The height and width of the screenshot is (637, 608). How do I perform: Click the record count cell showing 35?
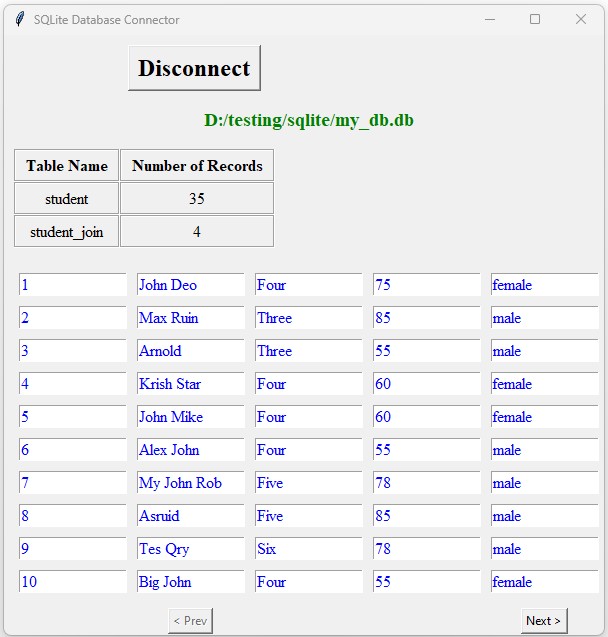click(197, 199)
